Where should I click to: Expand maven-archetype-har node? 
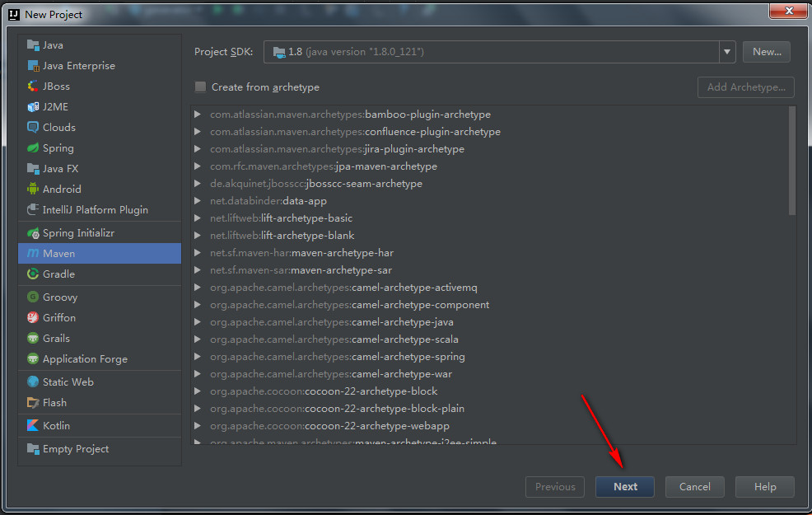[x=198, y=253]
